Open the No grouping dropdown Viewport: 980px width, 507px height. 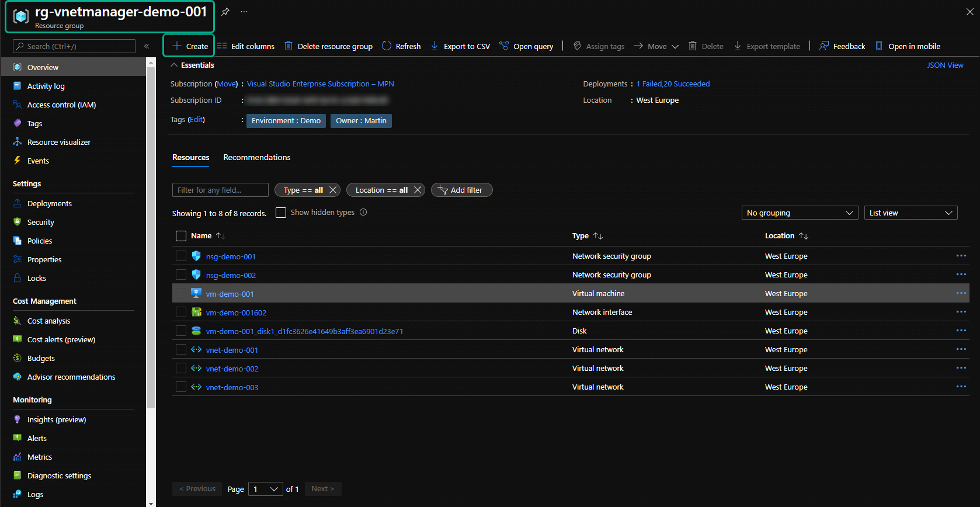(x=800, y=213)
